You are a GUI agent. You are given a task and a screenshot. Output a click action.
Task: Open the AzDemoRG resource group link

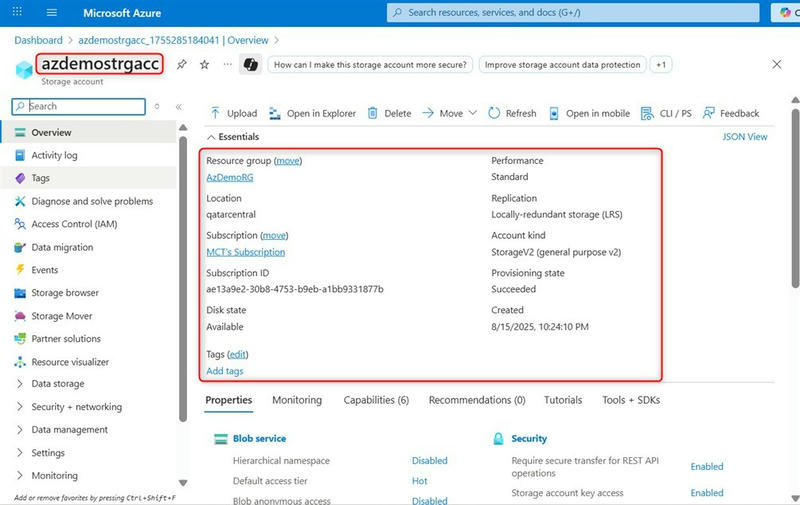click(230, 178)
